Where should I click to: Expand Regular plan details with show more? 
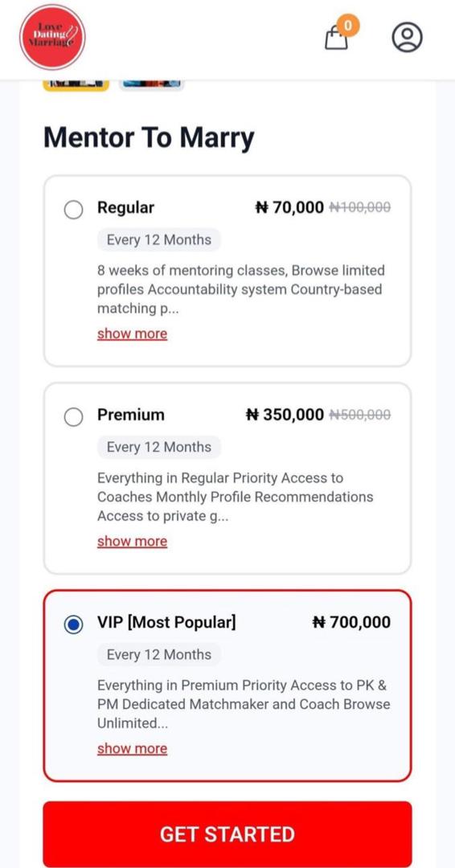[x=133, y=334]
